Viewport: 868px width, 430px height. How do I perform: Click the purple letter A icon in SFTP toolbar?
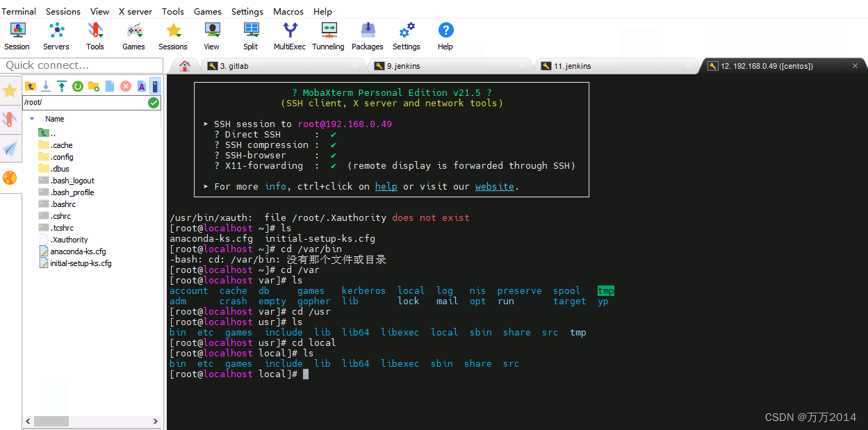142,86
